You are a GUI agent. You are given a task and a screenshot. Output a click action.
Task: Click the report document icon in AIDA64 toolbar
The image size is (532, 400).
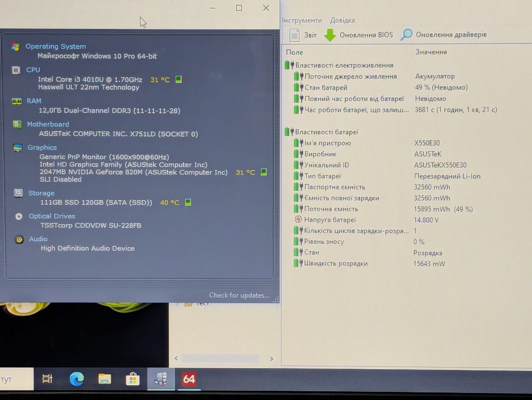point(294,35)
